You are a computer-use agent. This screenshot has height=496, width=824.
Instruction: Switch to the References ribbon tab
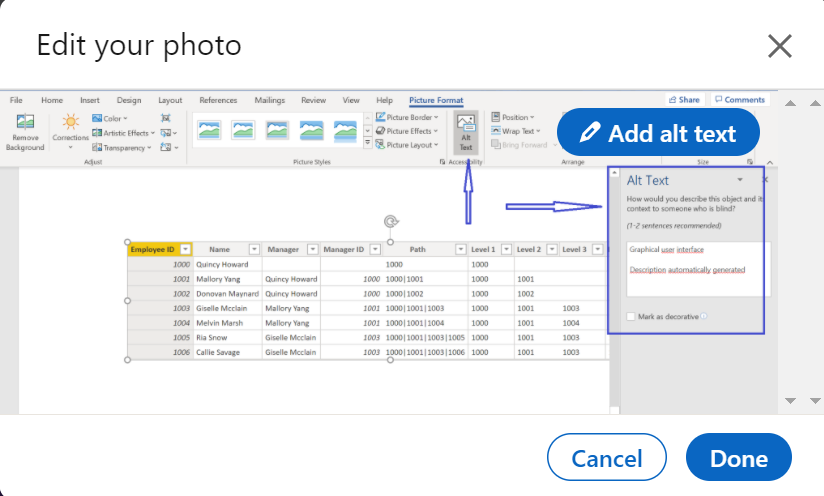(x=218, y=100)
